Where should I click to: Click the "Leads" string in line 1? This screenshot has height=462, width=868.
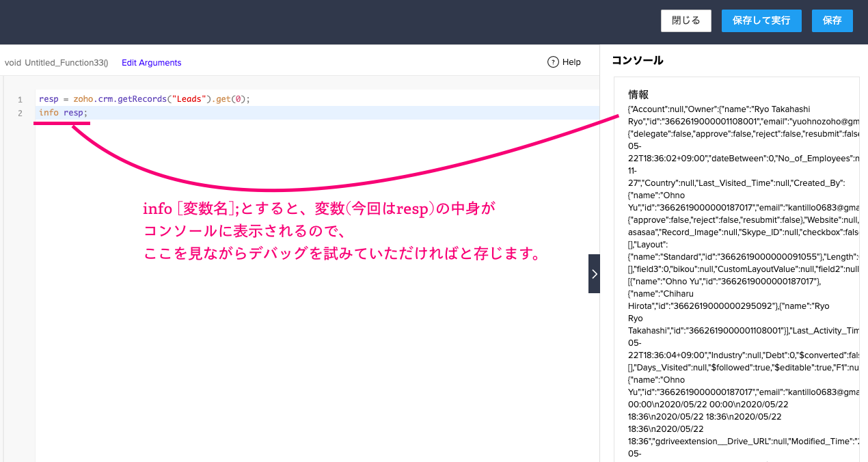[x=187, y=99]
